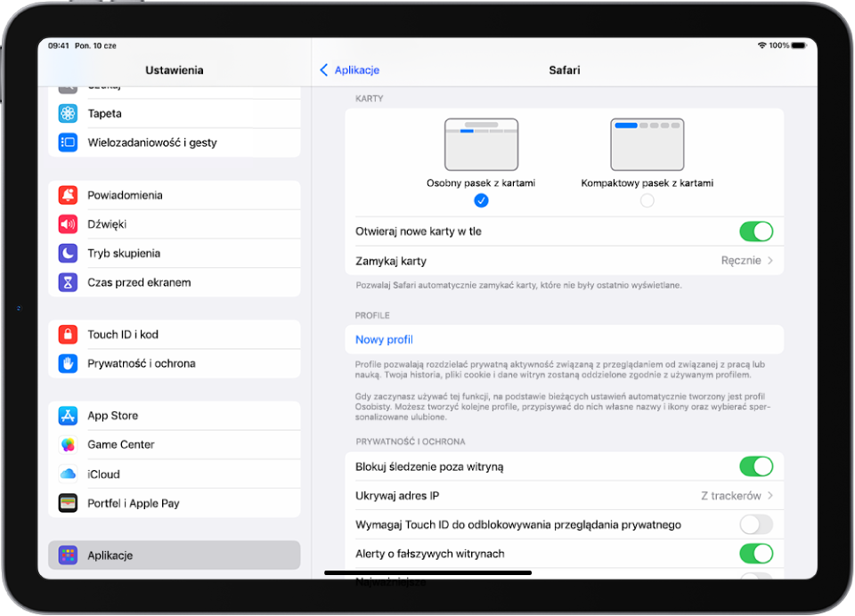Tap the Dźwięki speaker icon
Image resolution: width=855 pixels, height=616 pixels.
[68, 224]
